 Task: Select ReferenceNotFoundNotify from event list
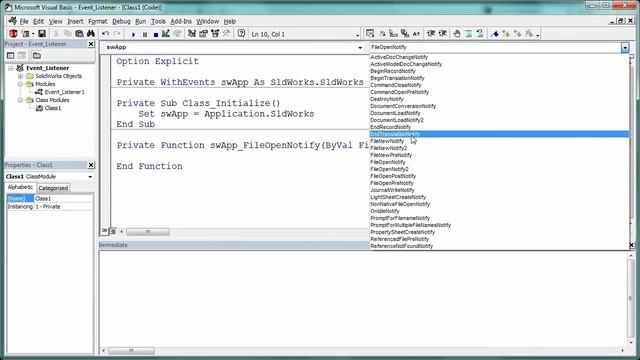[402, 246]
